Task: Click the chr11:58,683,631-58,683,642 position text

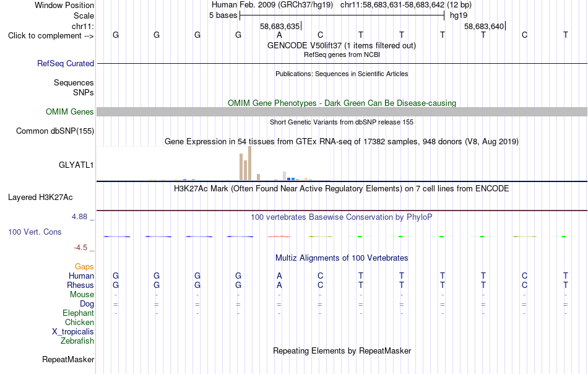Action: coord(392,5)
